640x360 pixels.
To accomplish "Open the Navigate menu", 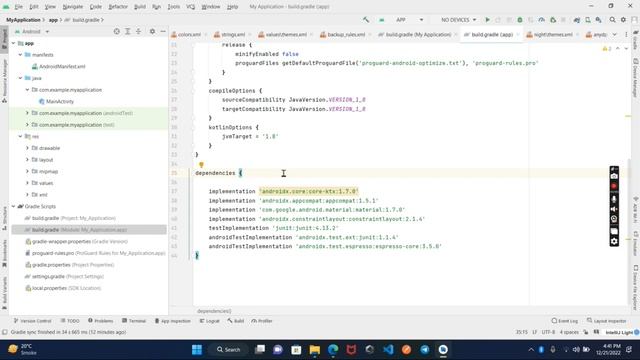I will [x=73, y=7].
